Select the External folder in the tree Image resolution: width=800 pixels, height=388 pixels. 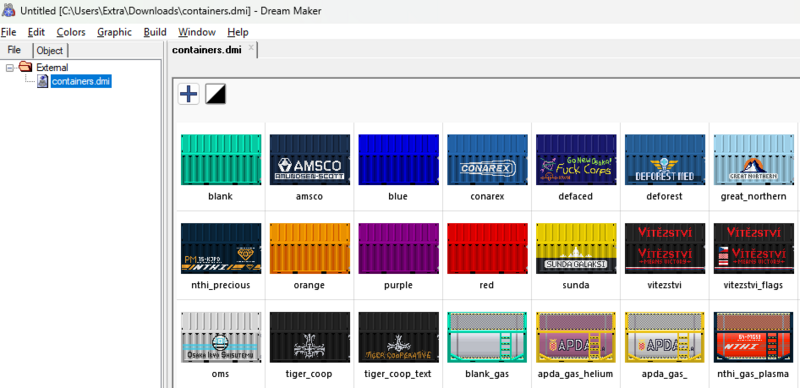52,67
